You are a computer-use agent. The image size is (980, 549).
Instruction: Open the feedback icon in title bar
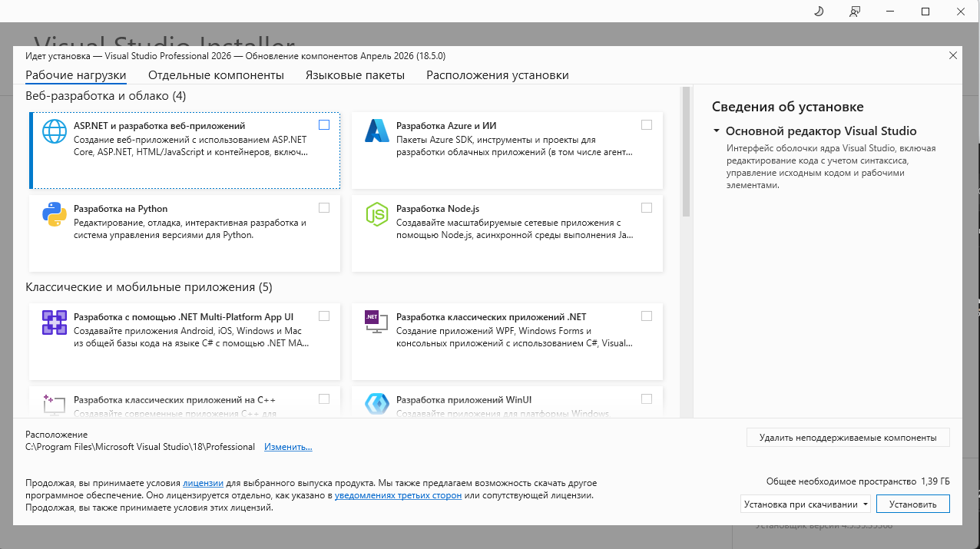click(x=855, y=12)
